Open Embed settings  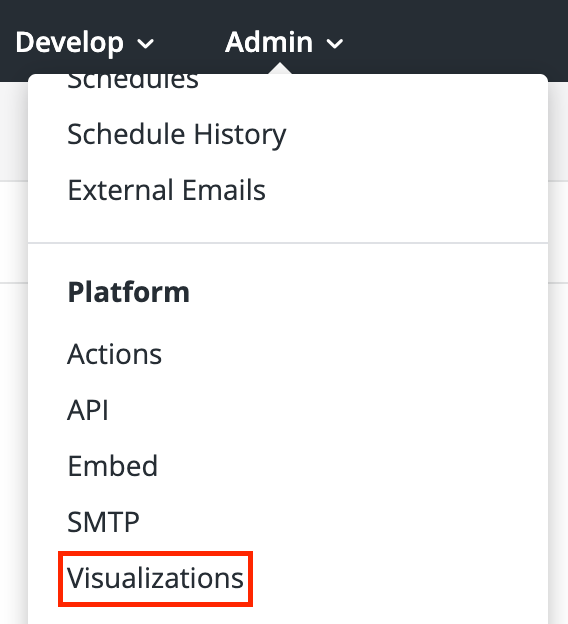113,465
